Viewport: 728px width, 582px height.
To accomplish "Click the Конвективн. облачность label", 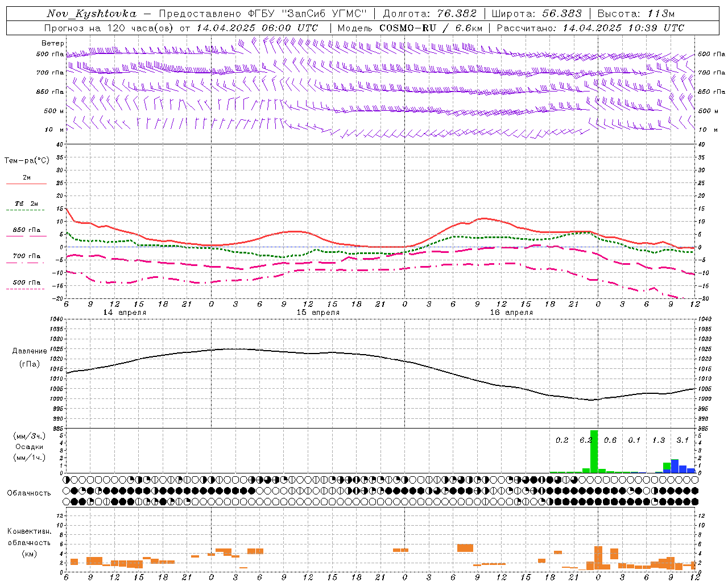I will pos(29,537).
